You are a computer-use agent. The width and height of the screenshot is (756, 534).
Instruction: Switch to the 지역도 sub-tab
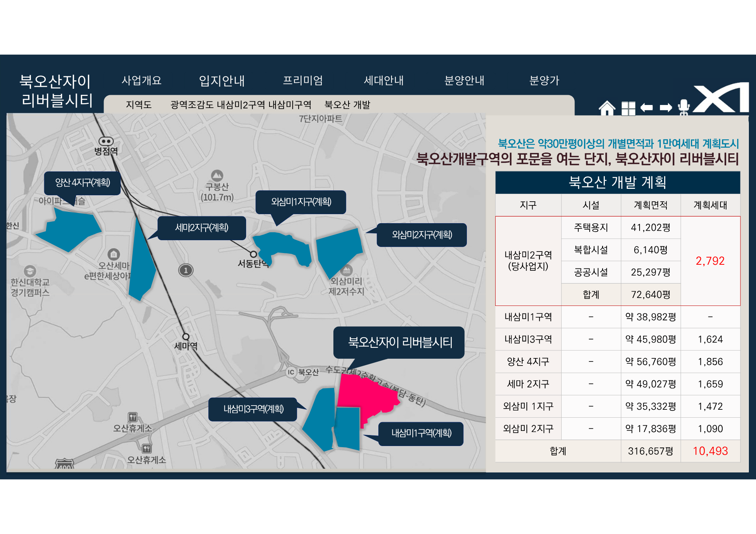tap(139, 105)
